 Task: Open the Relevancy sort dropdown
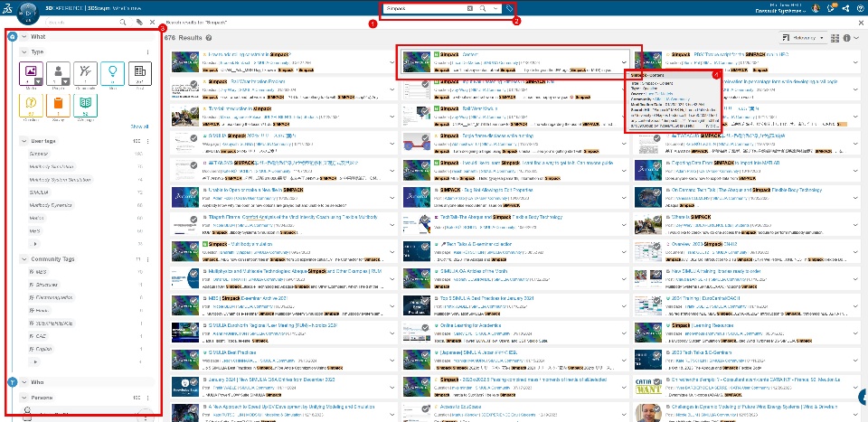click(804, 38)
